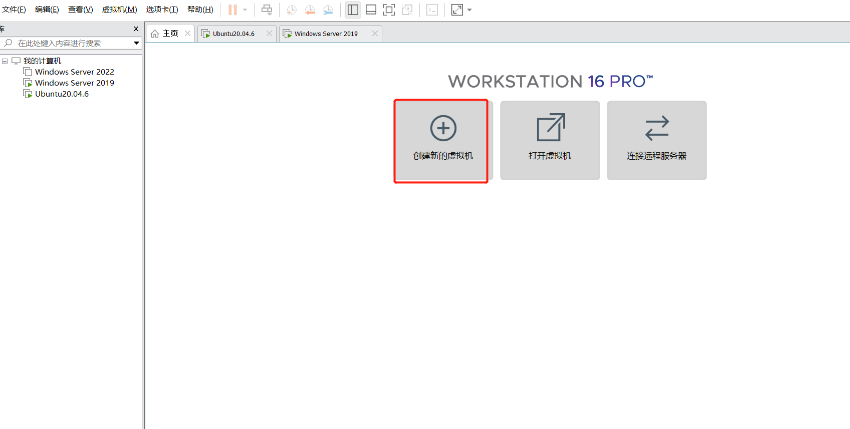This screenshot has height=429, width=850.
Task: Close the Windows Server 2019 tab
Action: tap(375, 34)
